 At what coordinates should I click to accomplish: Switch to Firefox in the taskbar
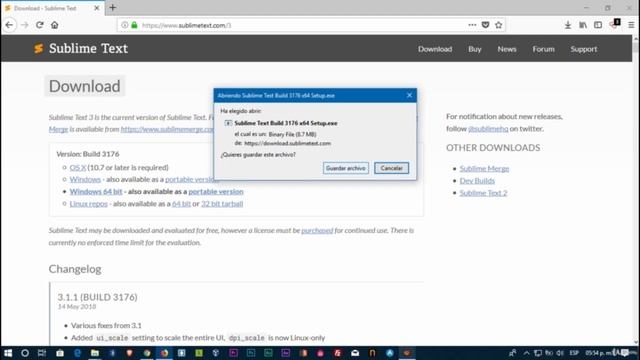(x=164, y=353)
